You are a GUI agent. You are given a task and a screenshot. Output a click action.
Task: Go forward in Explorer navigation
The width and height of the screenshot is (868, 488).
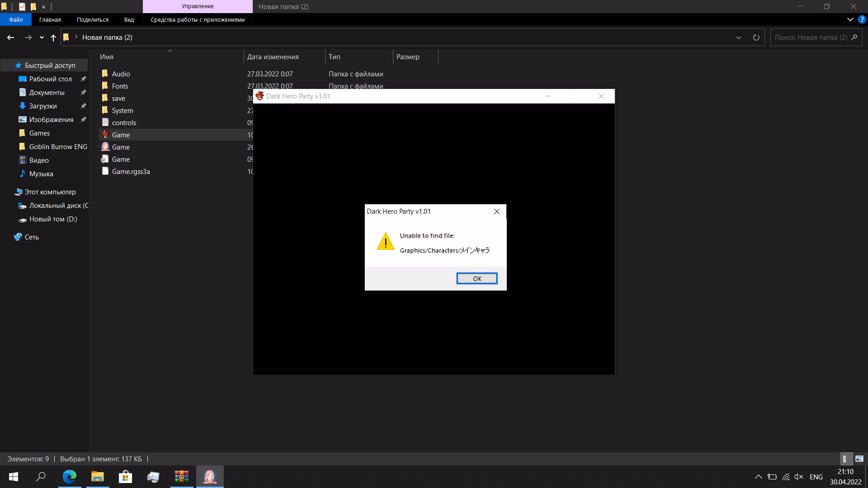tap(28, 38)
